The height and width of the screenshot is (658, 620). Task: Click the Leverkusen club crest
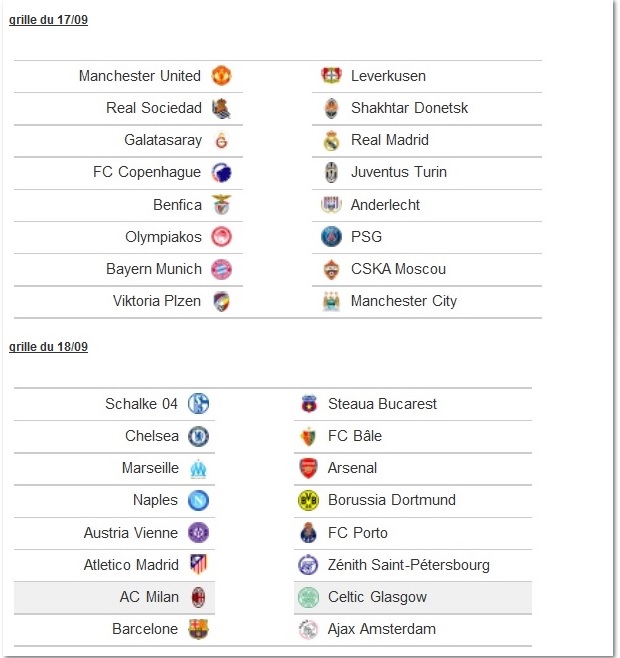tap(331, 75)
